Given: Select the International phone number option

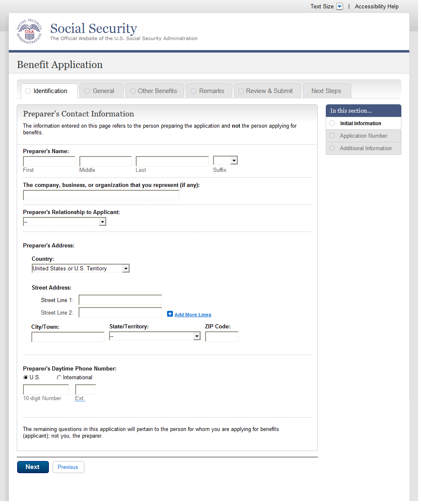Looking at the screenshot, I should (59, 378).
